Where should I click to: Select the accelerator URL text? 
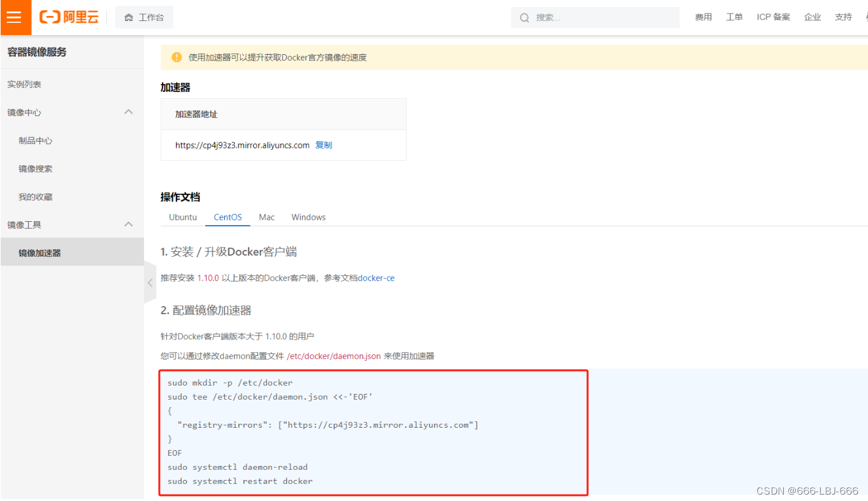coord(242,145)
